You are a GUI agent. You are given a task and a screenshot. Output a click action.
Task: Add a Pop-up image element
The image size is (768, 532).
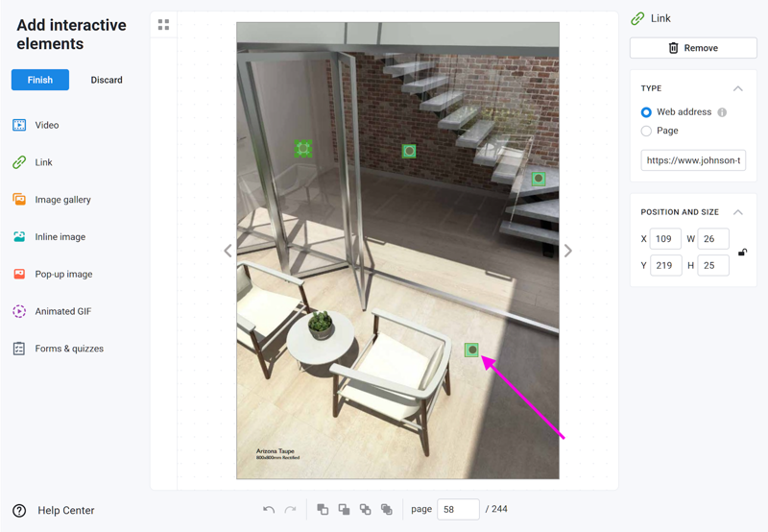(x=53, y=274)
